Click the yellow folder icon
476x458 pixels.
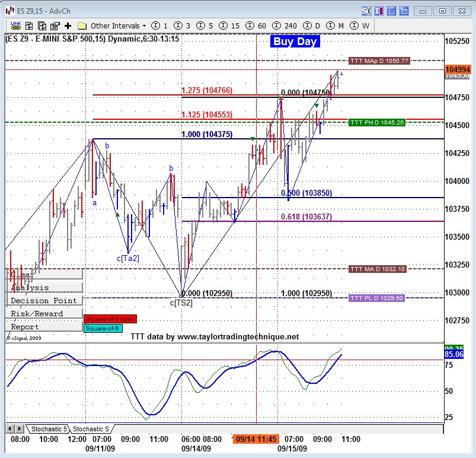coord(82,26)
